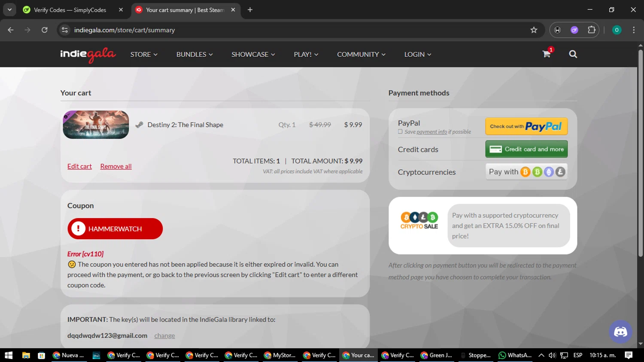Click the IndieGala logo
This screenshot has height=362, width=644.
point(88,55)
